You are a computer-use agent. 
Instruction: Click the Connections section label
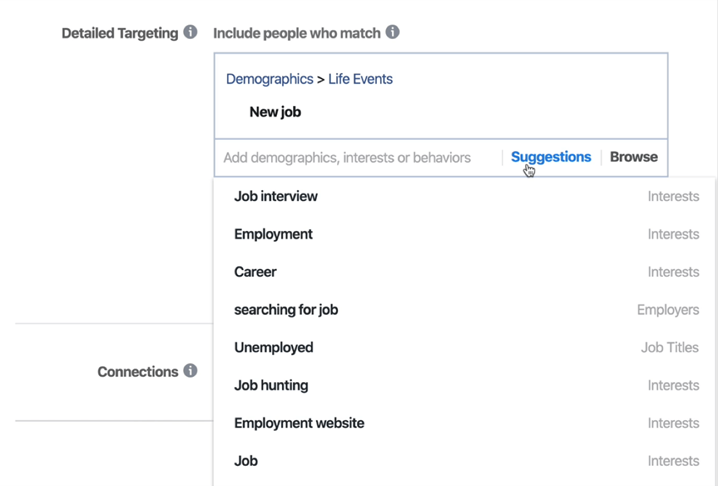tap(138, 371)
